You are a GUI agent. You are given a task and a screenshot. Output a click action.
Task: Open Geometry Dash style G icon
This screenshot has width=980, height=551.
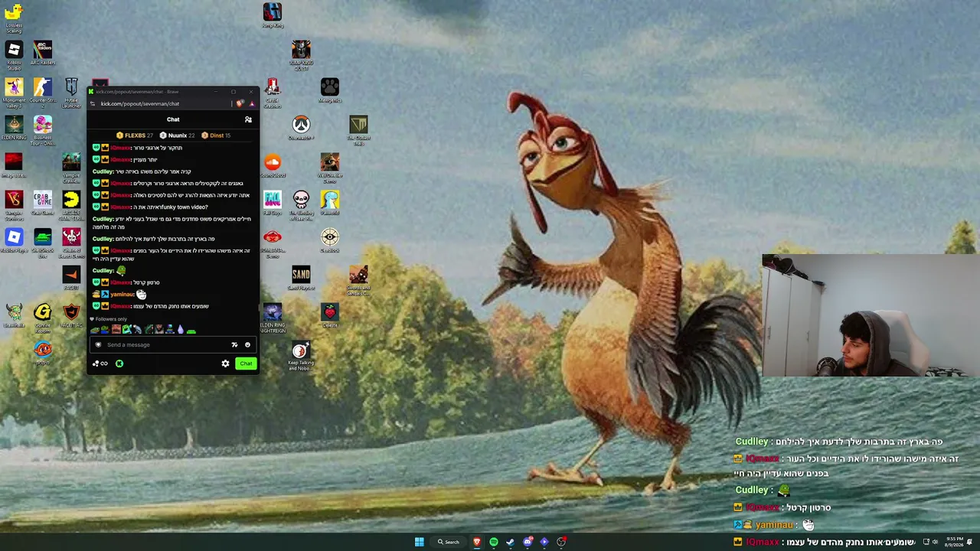click(x=42, y=318)
